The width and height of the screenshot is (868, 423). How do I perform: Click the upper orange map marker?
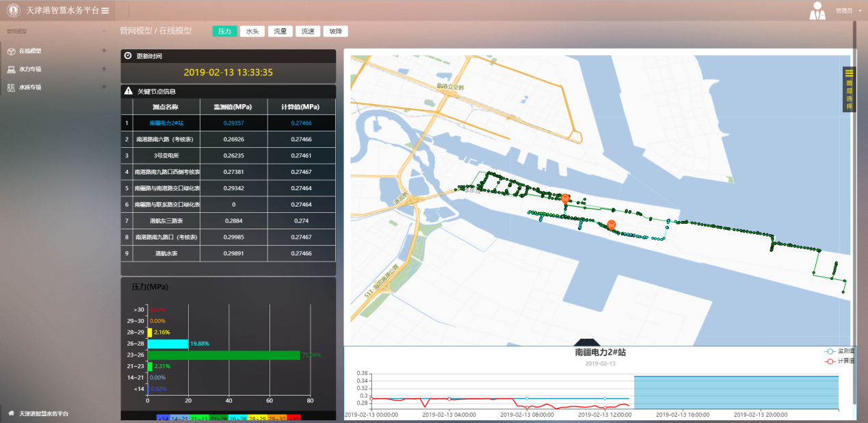tap(565, 198)
